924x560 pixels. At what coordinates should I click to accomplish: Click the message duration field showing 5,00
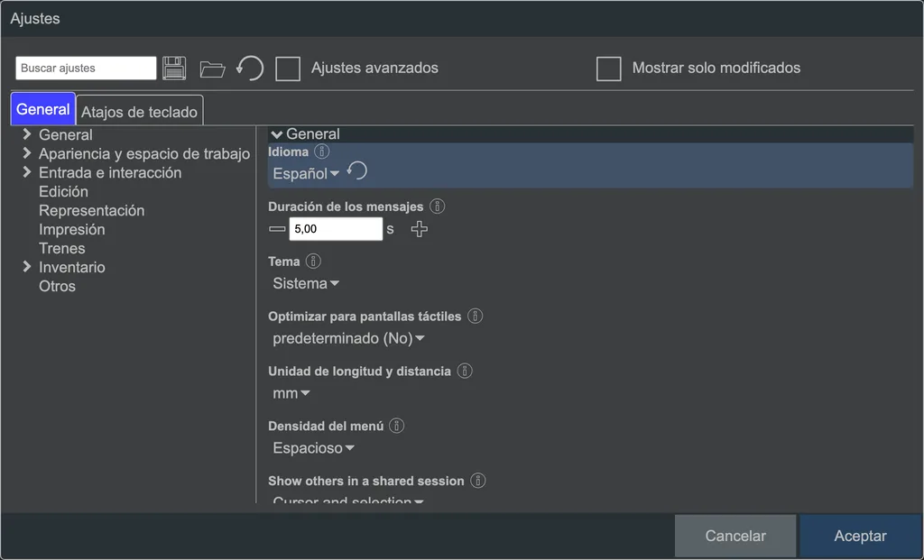[x=336, y=228]
